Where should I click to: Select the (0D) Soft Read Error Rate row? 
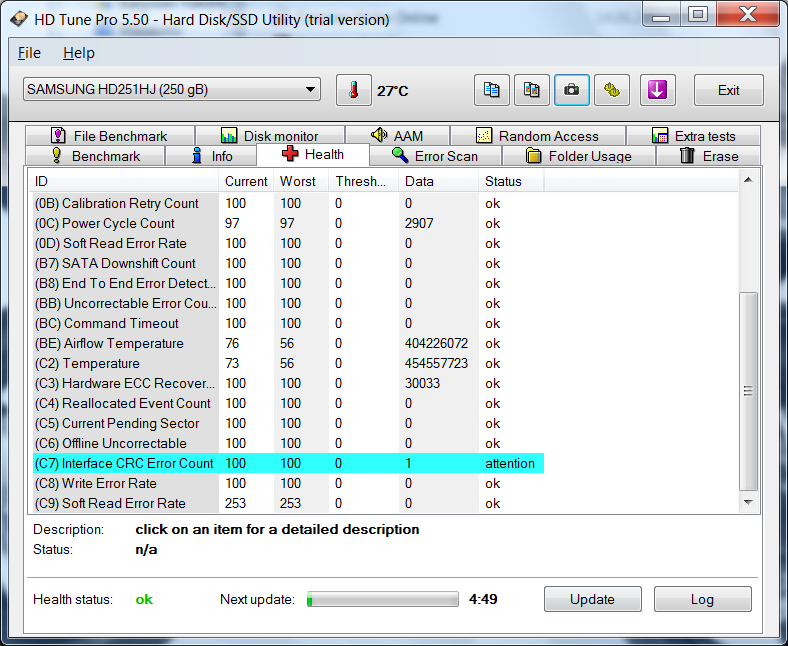[x=288, y=243]
